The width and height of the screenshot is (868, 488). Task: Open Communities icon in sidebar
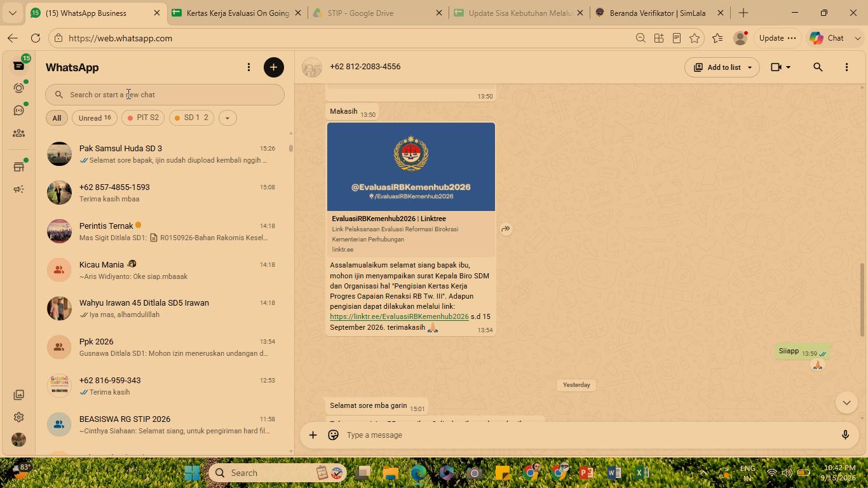coord(18,133)
